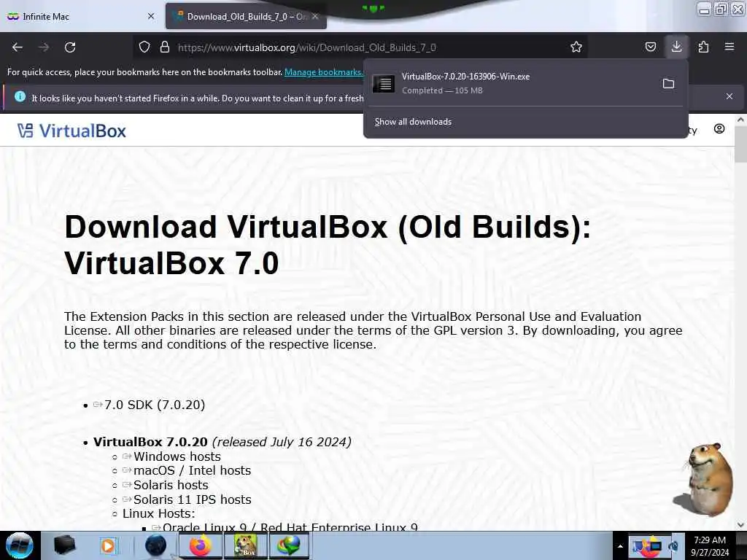Close the Download_Old_Builds_7_0 tab
The height and width of the screenshot is (560, 747).
315,16
